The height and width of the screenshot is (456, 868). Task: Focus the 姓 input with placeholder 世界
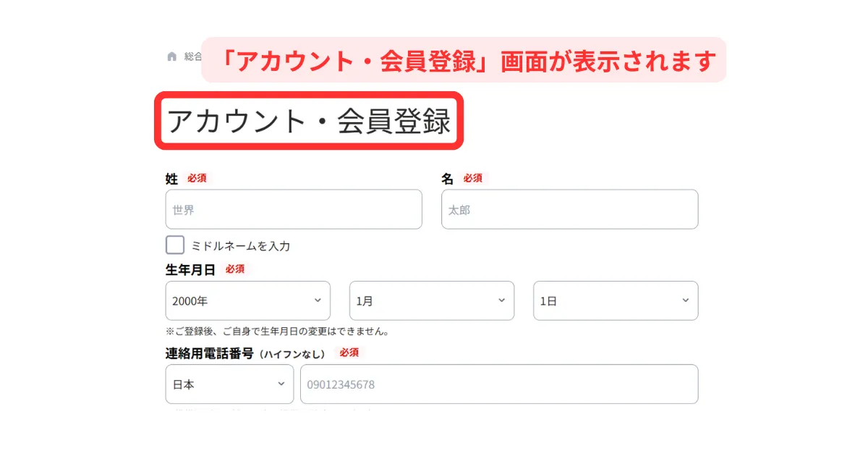point(294,210)
